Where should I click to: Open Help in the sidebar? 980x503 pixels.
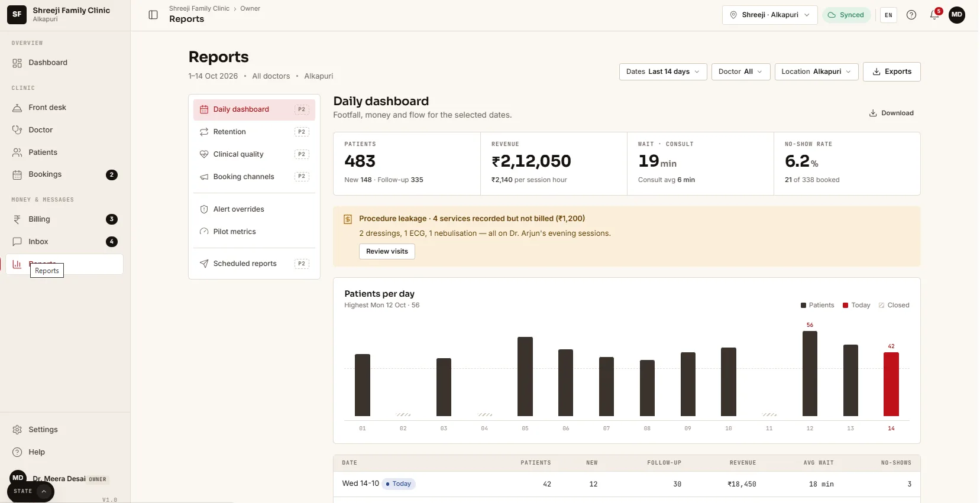[x=65, y=452]
